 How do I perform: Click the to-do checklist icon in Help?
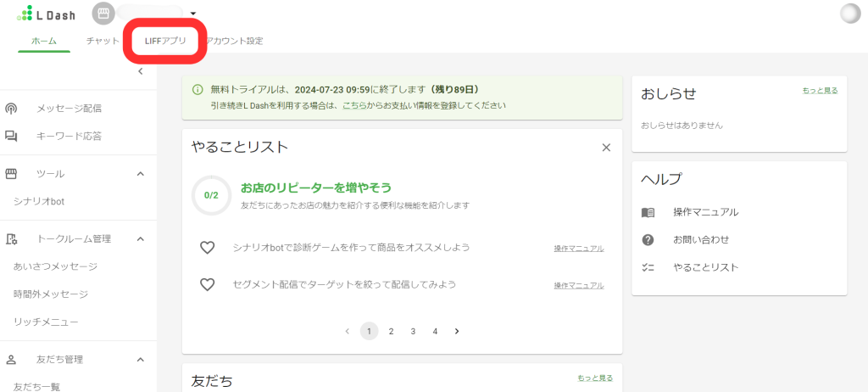[x=648, y=267]
